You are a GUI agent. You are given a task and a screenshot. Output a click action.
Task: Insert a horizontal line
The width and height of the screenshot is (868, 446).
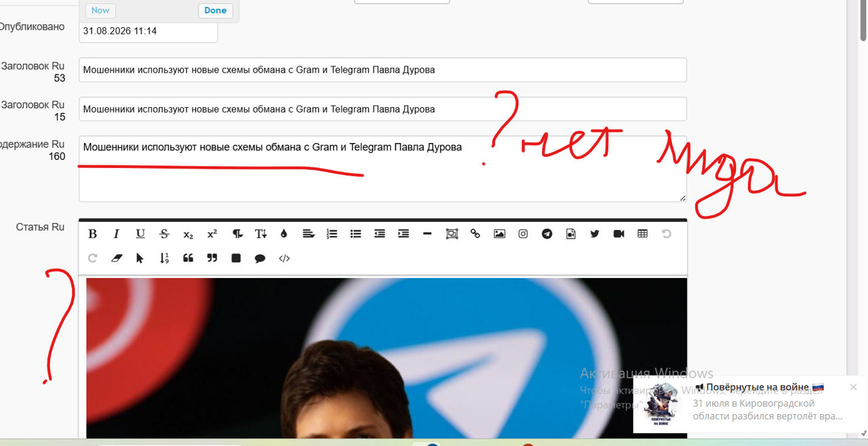pyautogui.click(x=427, y=234)
